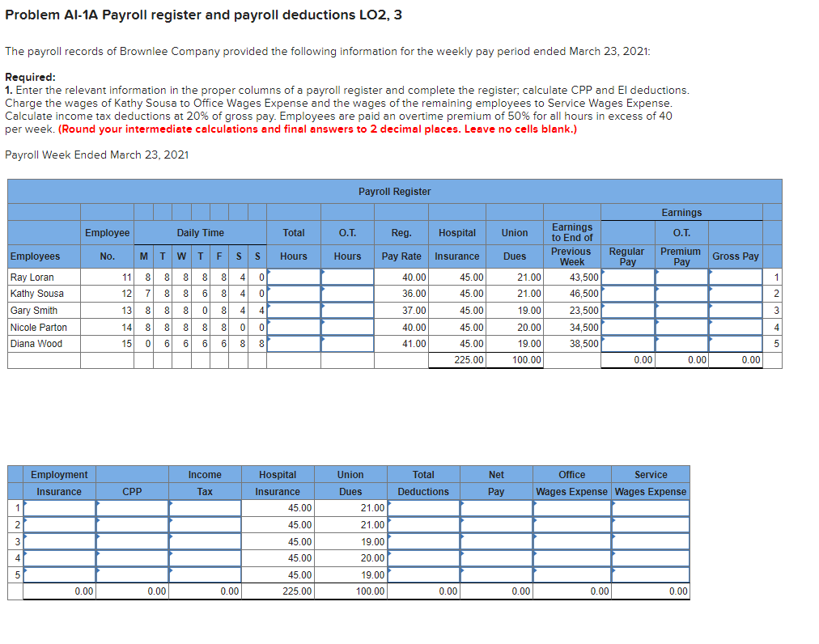Click employee name Kathy Sousa in register

[35, 293]
